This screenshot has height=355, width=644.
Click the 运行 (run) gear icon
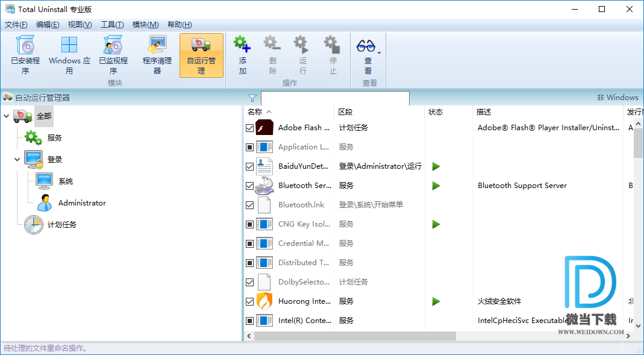[x=302, y=45]
